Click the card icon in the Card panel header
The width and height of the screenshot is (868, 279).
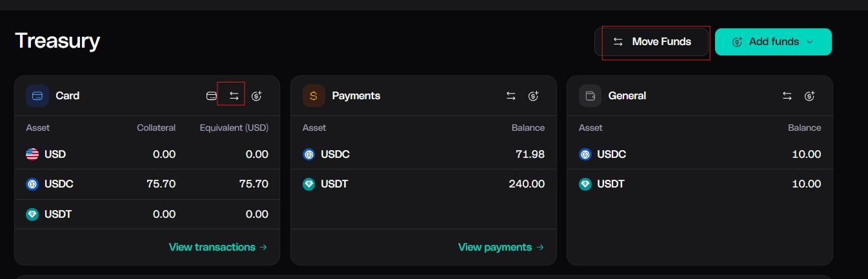tap(211, 96)
